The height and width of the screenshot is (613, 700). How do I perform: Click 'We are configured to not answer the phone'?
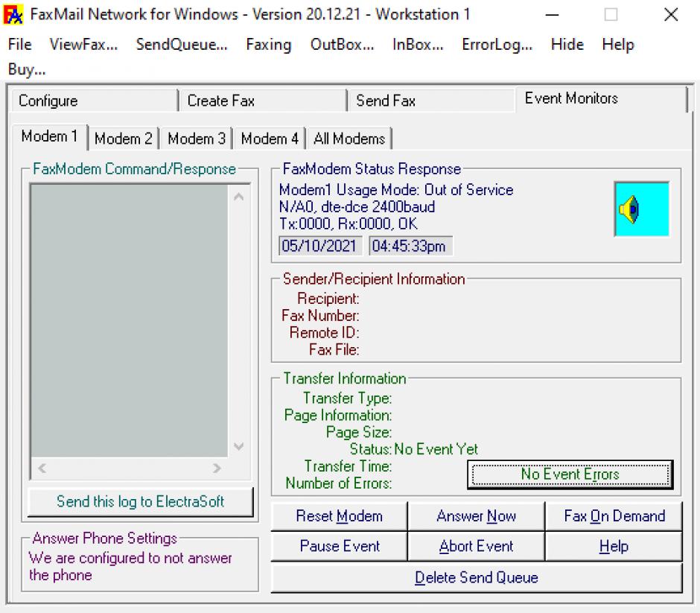pyautogui.click(x=130, y=566)
